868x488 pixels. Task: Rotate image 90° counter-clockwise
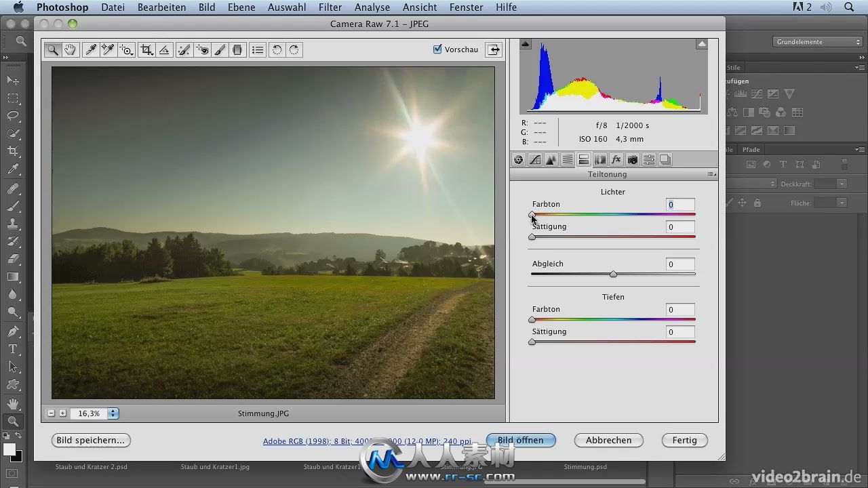[x=277, y=49]
